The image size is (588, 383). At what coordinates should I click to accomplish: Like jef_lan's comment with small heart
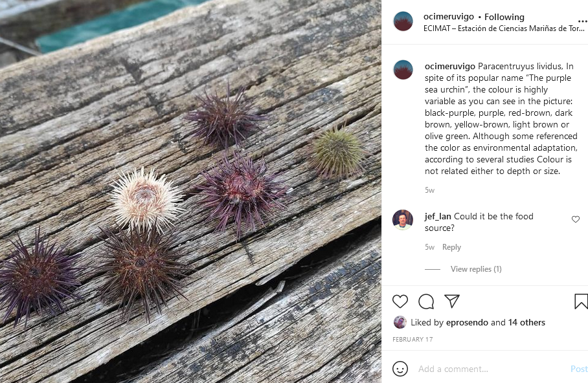pos(576,219)
